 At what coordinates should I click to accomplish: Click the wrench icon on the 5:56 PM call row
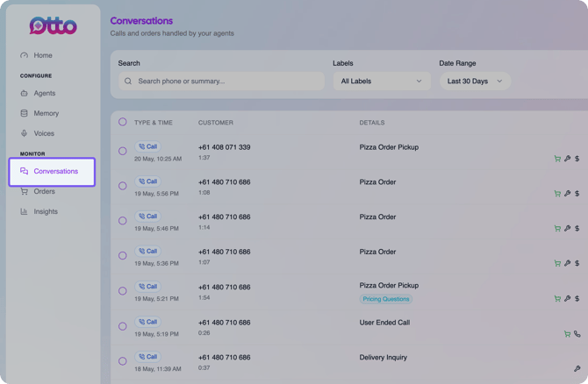(x=567, y=193)
